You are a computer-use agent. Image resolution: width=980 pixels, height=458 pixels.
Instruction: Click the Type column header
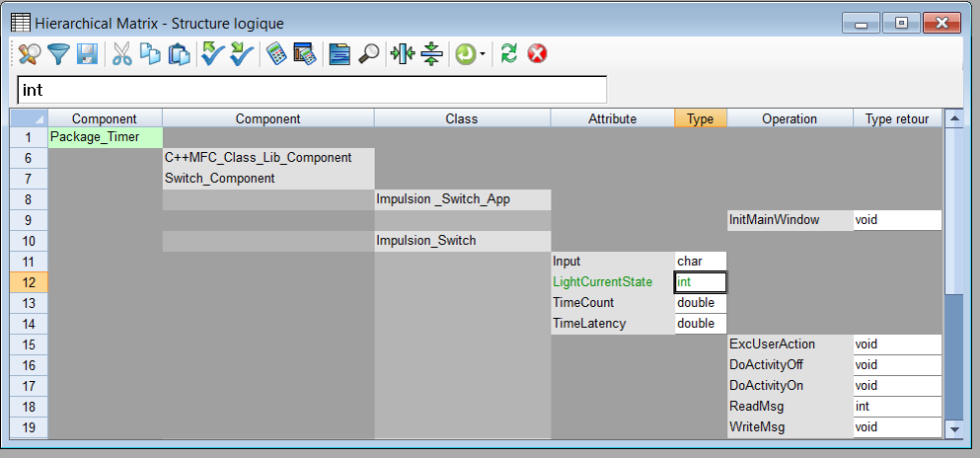coord(700,118)
